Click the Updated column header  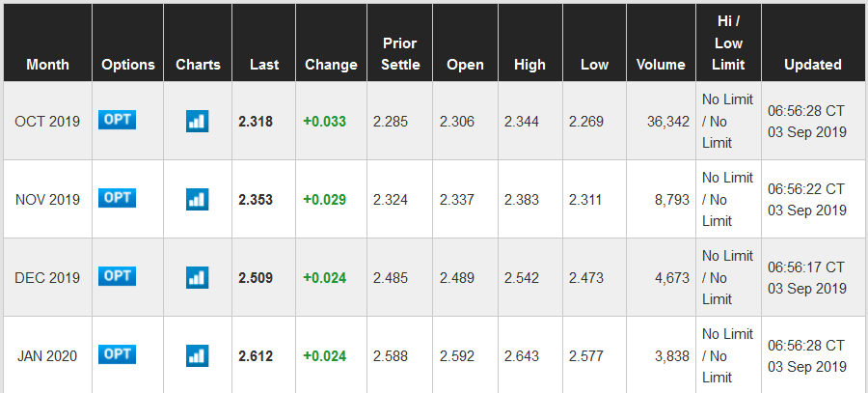(x=812, y=65)
